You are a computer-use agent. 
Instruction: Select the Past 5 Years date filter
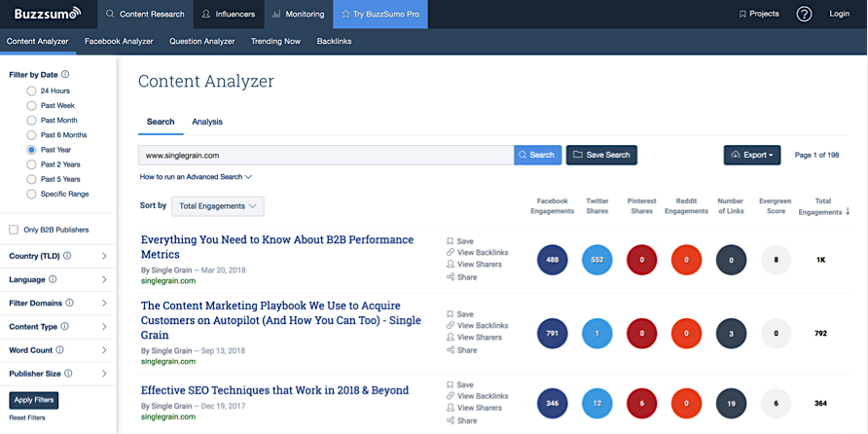(x=31, y=179)
